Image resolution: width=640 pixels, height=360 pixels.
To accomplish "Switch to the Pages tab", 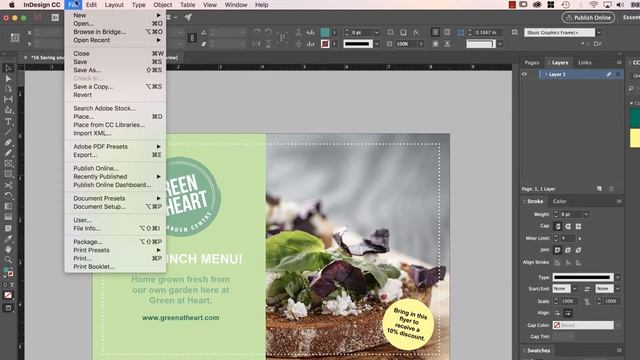I will [x=531, y=62].
